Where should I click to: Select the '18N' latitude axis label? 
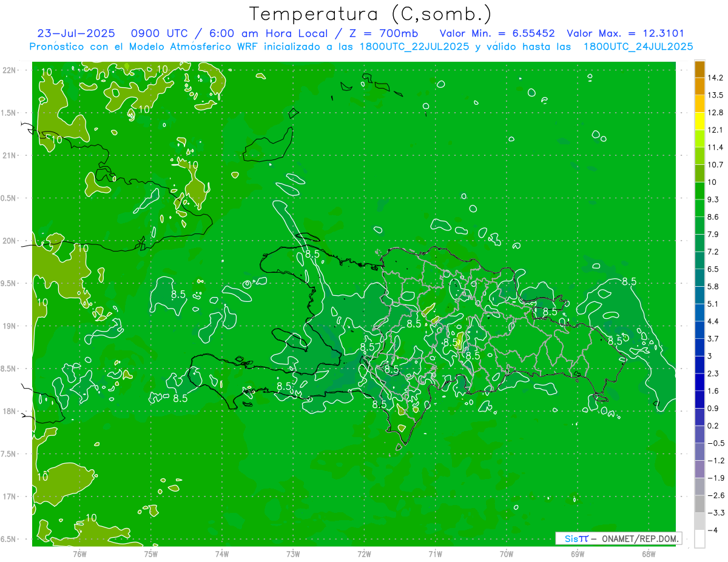[x=10, y=412]
